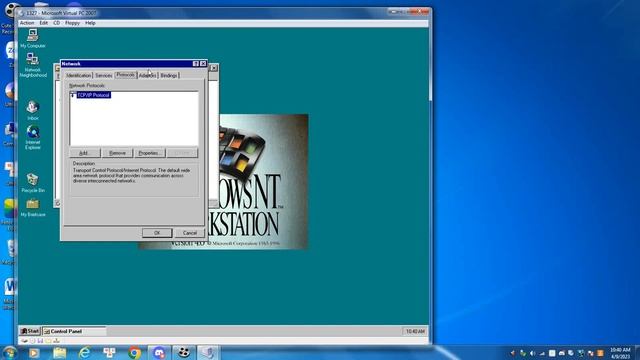Click the network signal tray icon

coord(542,353)
